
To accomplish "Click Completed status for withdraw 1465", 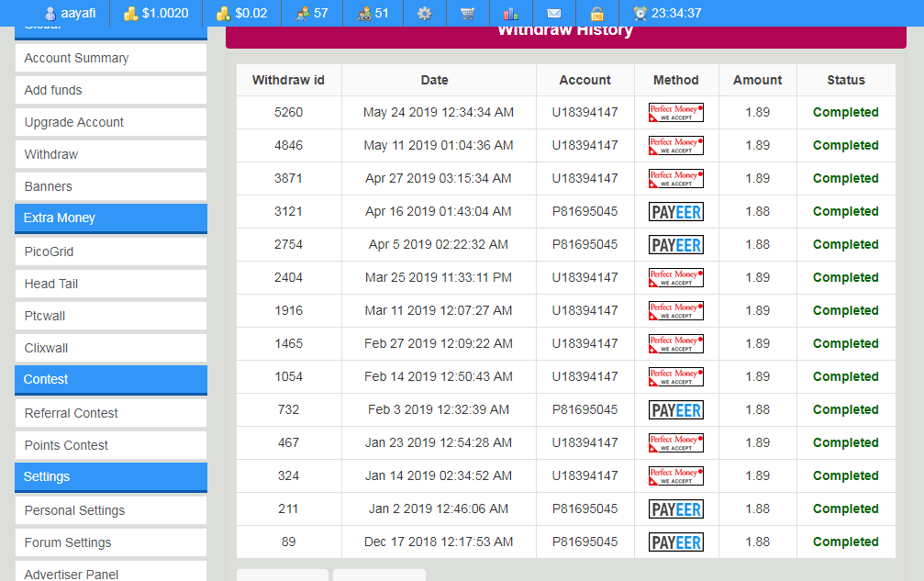I will point(846,343).
